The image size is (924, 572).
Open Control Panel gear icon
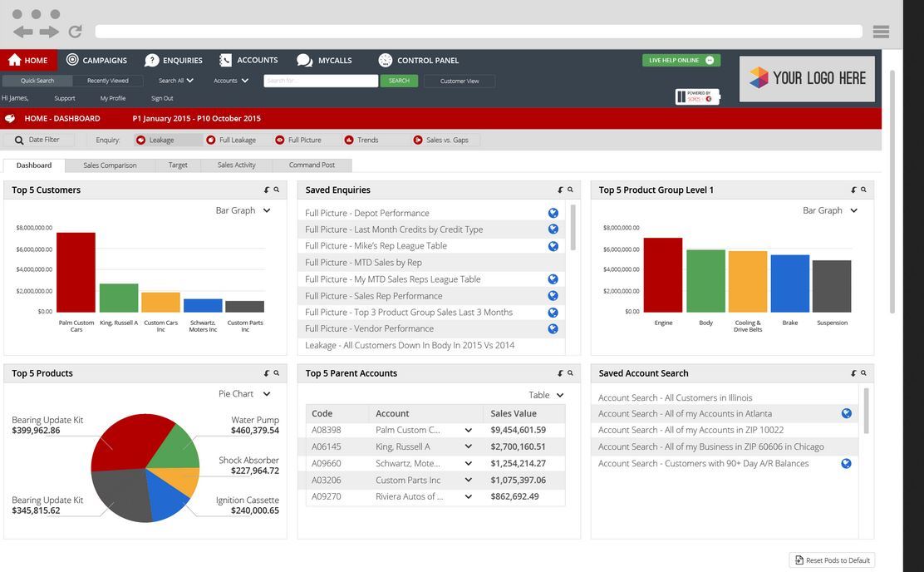(x=385, y=60)
